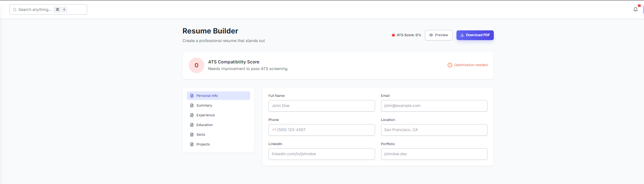Click the Preview button

(439, 35)
